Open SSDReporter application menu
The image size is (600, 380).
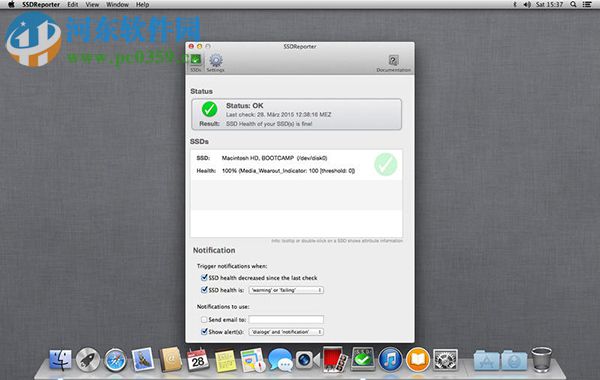pos(41,5)
